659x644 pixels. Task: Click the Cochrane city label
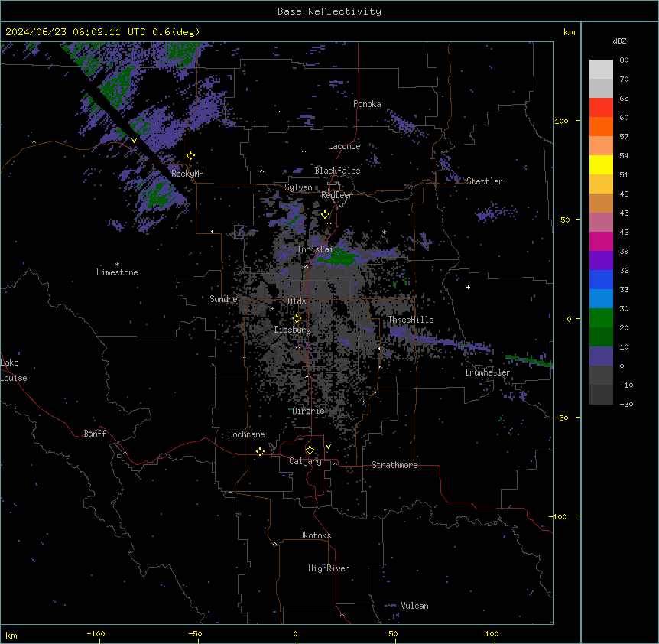(246, 434)
